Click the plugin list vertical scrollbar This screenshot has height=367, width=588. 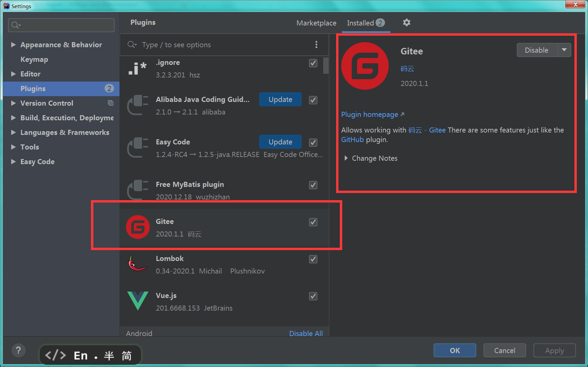[326, 65]
